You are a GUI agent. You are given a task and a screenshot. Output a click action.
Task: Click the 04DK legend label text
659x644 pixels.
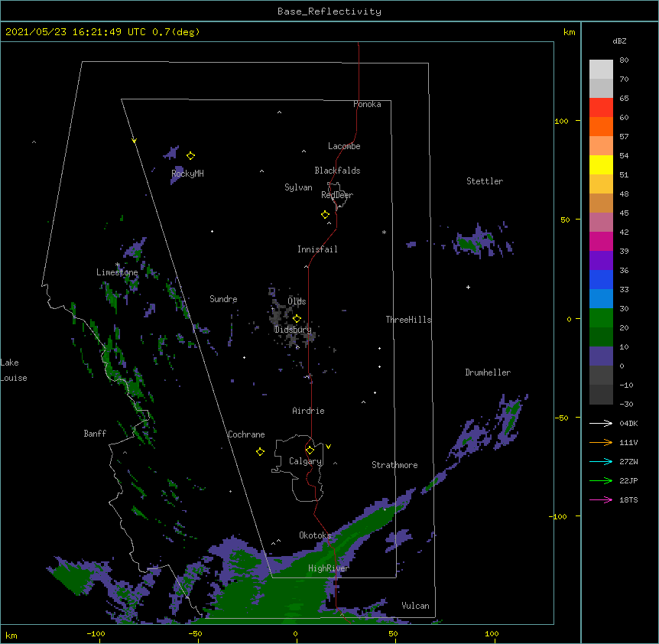pos(628,423)
